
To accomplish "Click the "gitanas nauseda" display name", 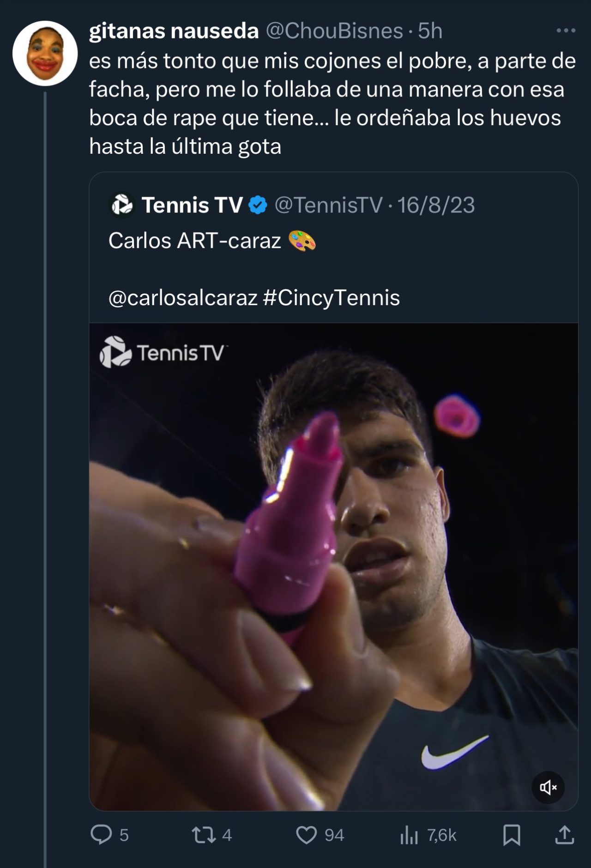I will tap(174, 31).
